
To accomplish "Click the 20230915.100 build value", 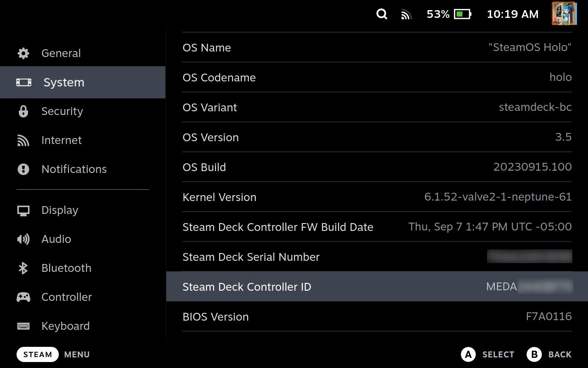I will coord(532,167).
